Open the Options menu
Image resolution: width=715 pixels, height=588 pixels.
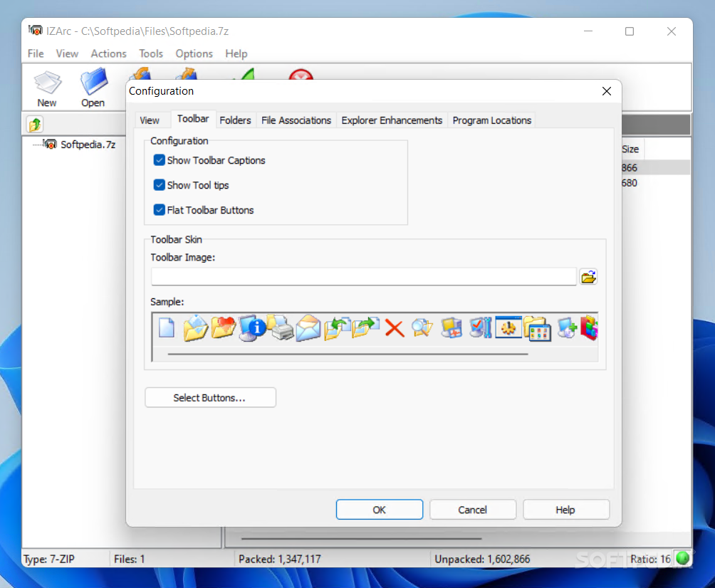click(194, 54)
